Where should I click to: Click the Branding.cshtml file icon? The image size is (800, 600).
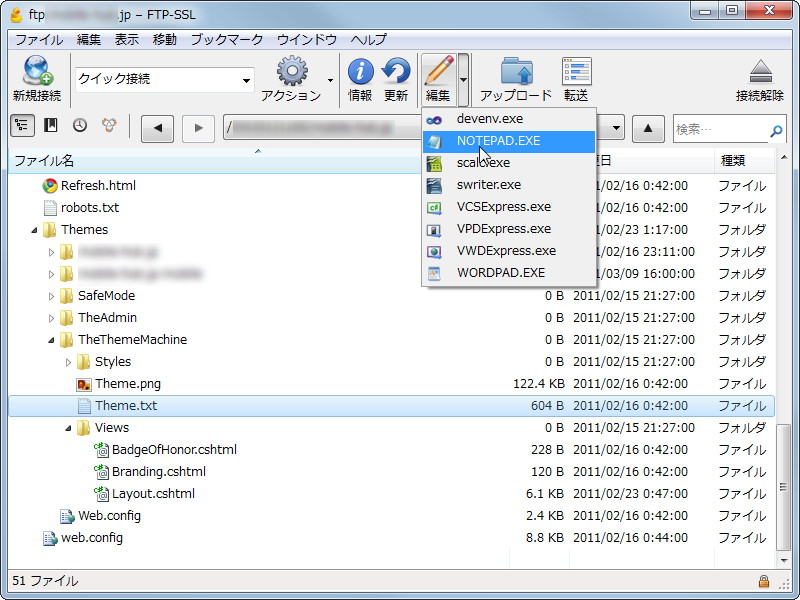click(101, 472)
